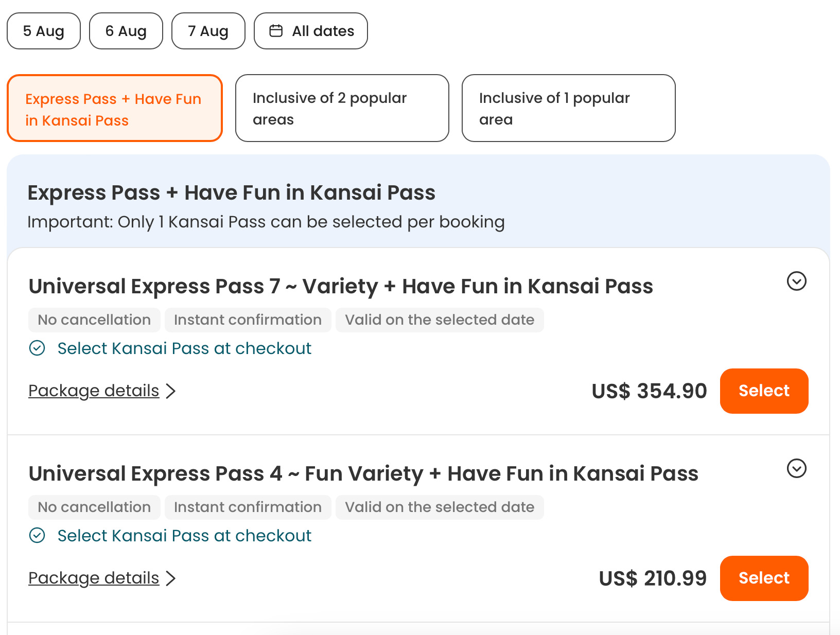Click the arrow beside Express Pass 7 Package details
This screenshot has width=840, height=635.
pos(171,391)
